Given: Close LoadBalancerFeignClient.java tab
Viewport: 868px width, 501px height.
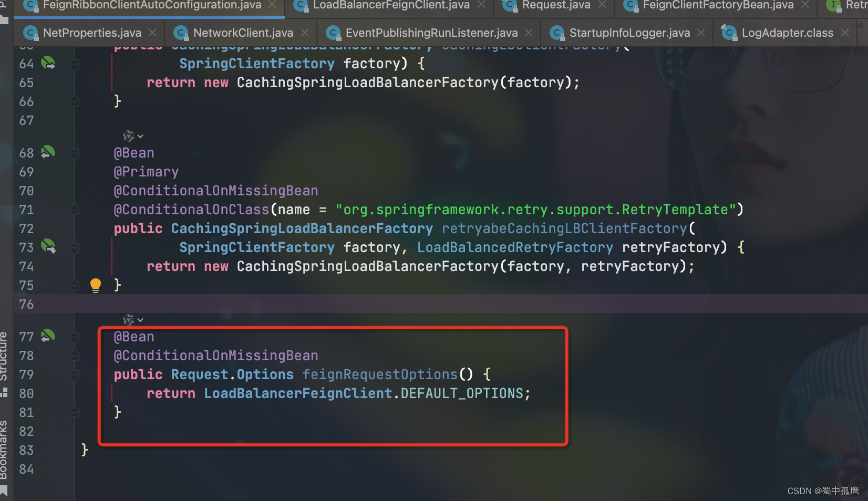Looking at the screenshot, I should pyautogui.click(x=481, y=5).
